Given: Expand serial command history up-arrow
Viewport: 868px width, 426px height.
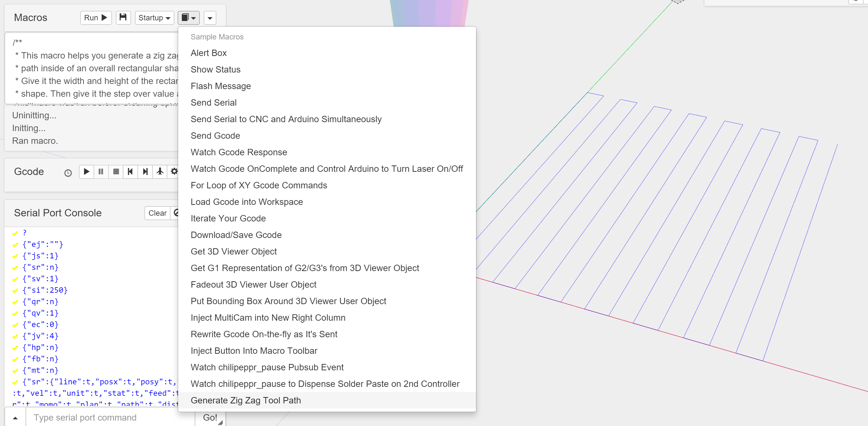Looking at the screenshot, I should click(15, 418).
